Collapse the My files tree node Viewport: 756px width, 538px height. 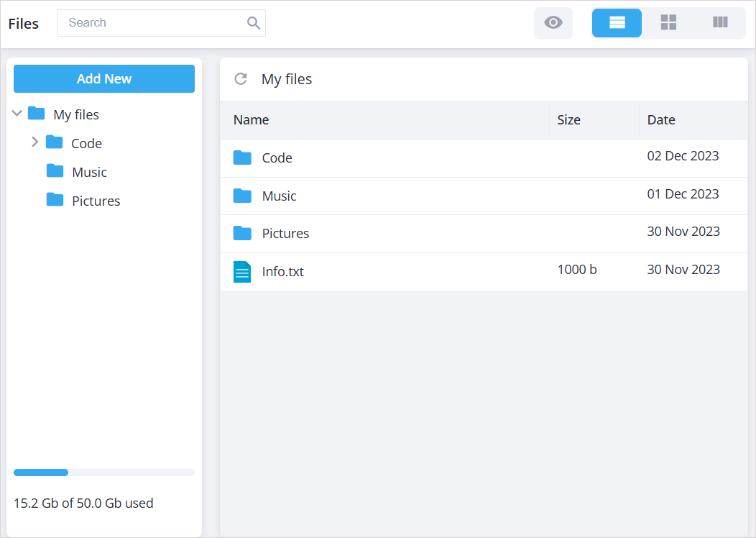17,114
